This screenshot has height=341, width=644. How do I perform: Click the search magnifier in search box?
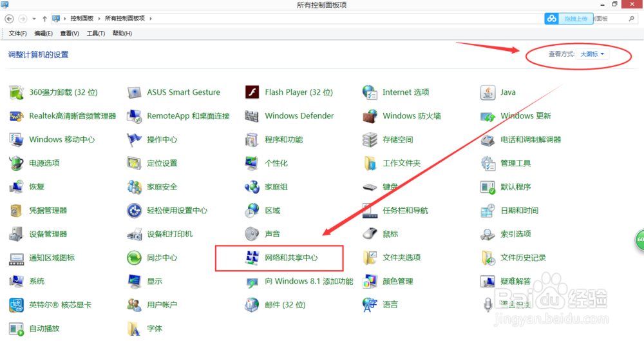[x=631, y=19]
